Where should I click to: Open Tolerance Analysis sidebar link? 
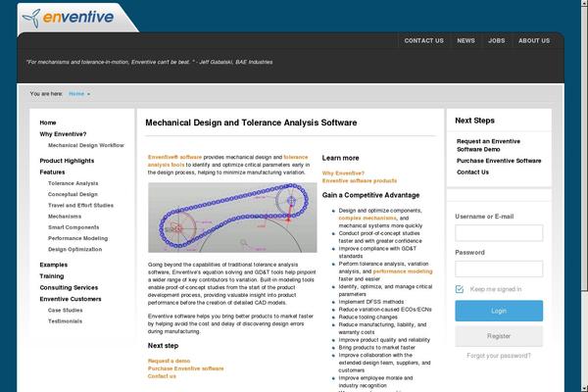click(73, 183)
